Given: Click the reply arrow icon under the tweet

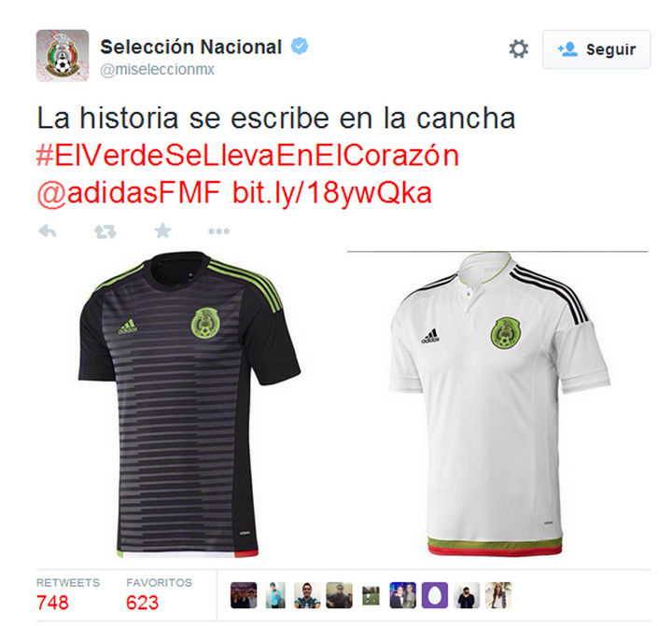Looking at the screenshot, I should 48,231.
